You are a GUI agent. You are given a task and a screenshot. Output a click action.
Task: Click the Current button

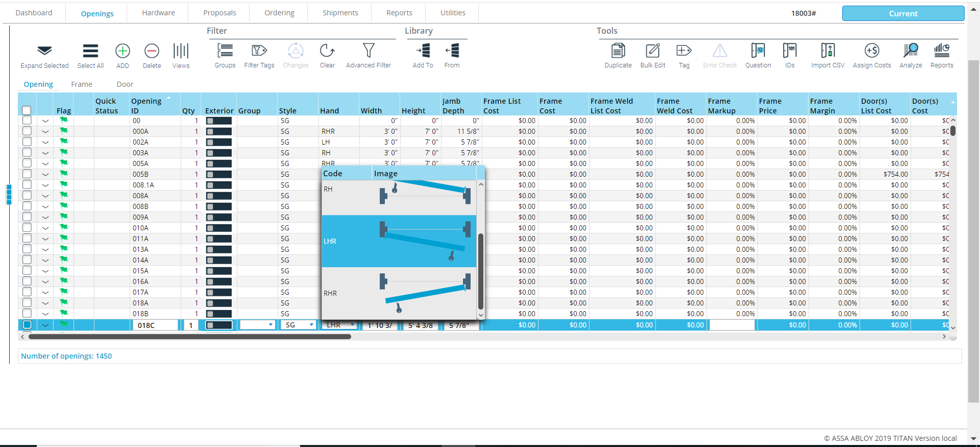click(902, 13)
